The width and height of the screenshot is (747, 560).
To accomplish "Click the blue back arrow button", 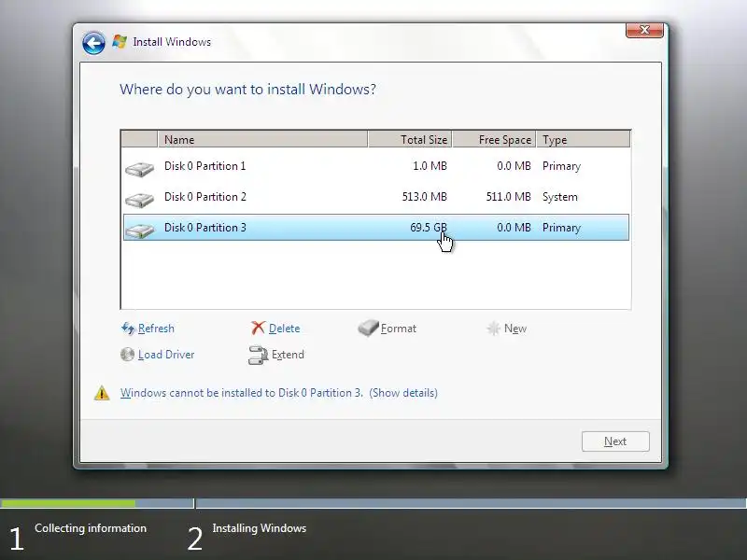I will click(x=93, y=43).
